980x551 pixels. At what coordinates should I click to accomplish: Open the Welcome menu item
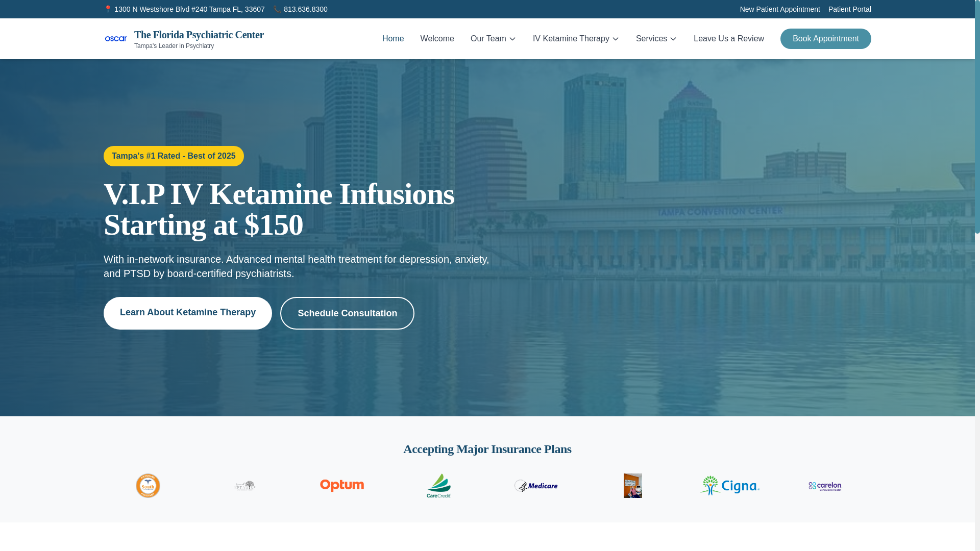coord(437,39)
